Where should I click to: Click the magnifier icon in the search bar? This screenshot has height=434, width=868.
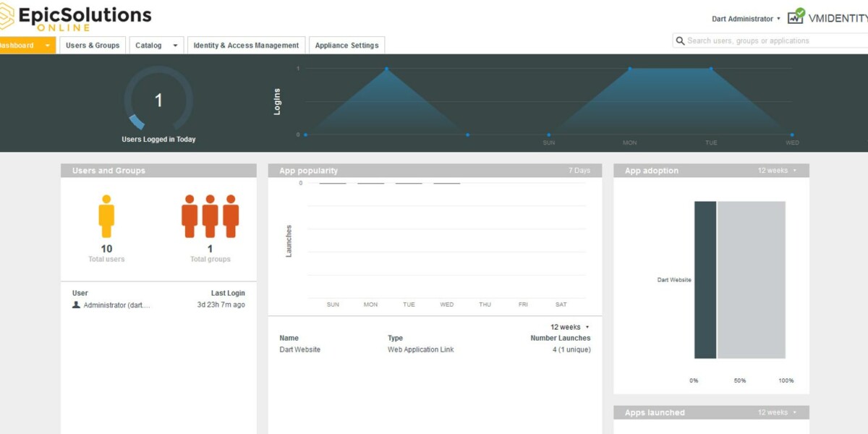(x=680, y=41)
